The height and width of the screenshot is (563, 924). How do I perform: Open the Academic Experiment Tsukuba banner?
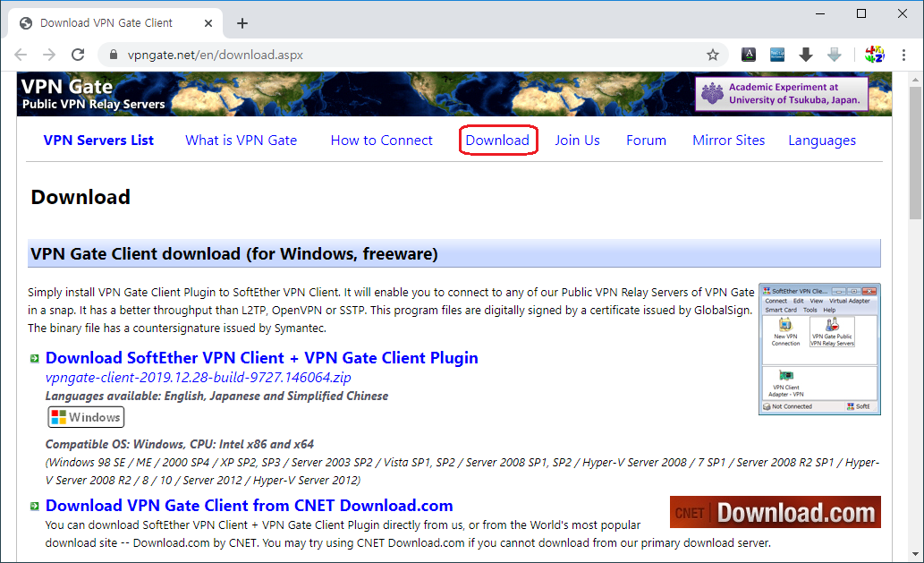point(782,94)
